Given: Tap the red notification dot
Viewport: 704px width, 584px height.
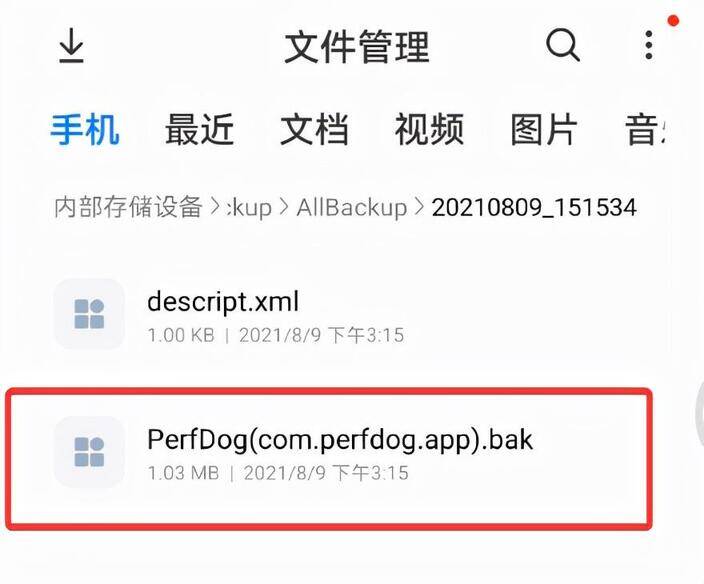Looking at the screenshot, I should pos(673,20).
